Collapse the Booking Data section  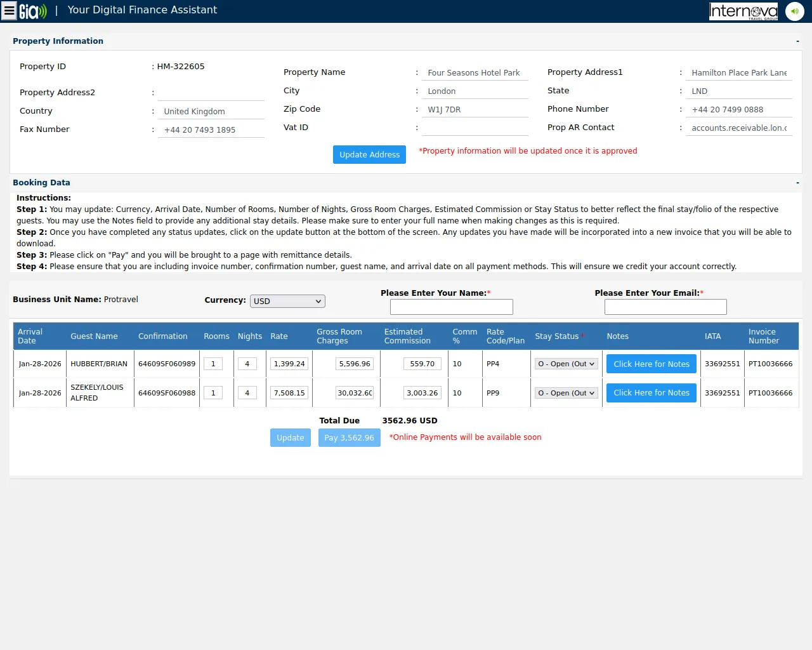[797, 183]
